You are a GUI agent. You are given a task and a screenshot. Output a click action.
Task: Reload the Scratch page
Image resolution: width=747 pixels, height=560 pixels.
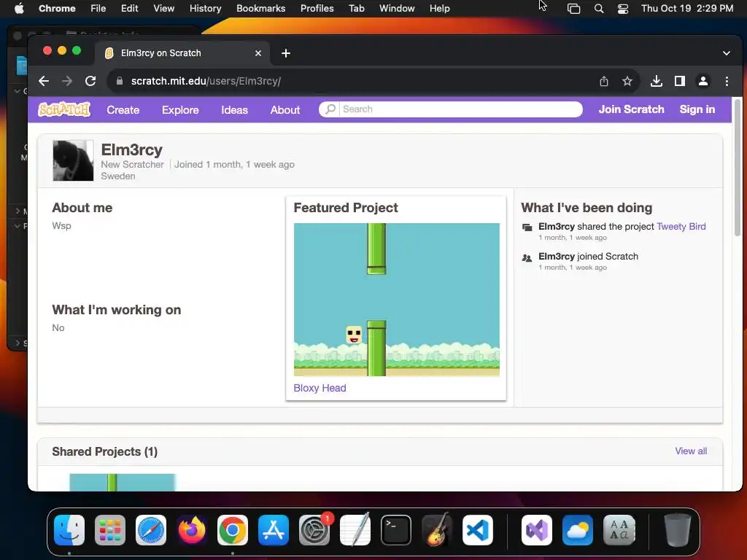coord(90,81)
